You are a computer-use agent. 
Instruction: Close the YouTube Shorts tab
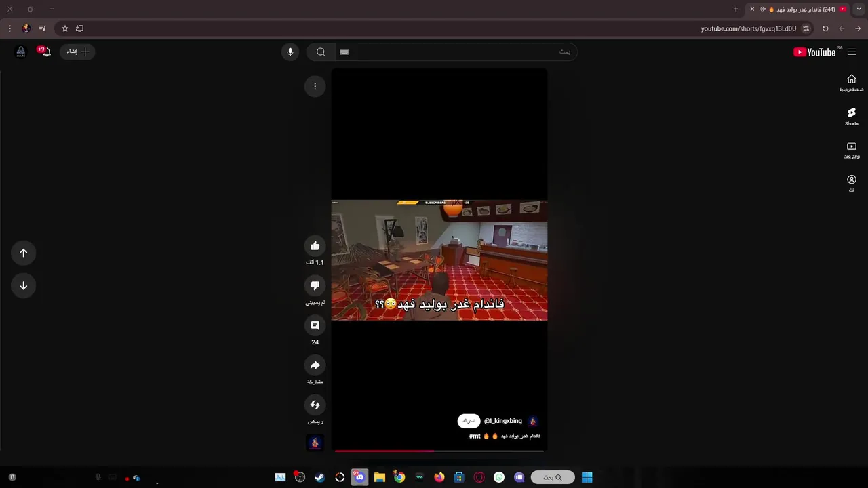[752, 9]
